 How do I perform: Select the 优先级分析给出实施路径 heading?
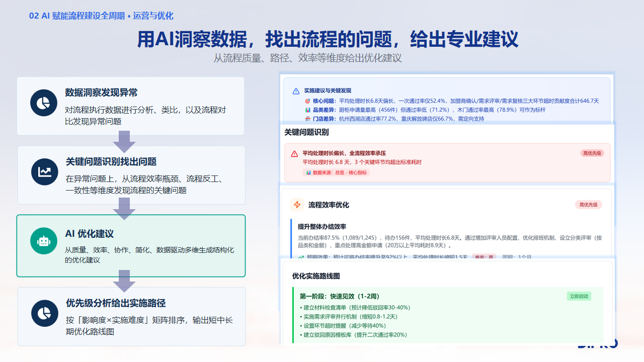pyautogui.click(x=116, y=303)
